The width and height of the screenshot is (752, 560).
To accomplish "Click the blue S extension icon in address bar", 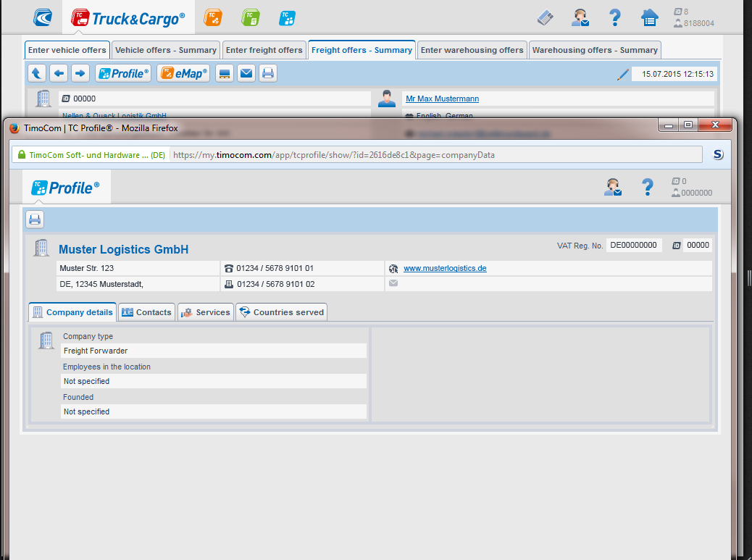I will 718,154.
